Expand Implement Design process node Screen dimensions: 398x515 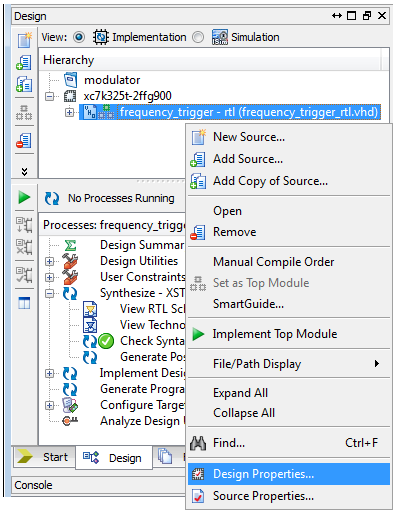[50, 373]
